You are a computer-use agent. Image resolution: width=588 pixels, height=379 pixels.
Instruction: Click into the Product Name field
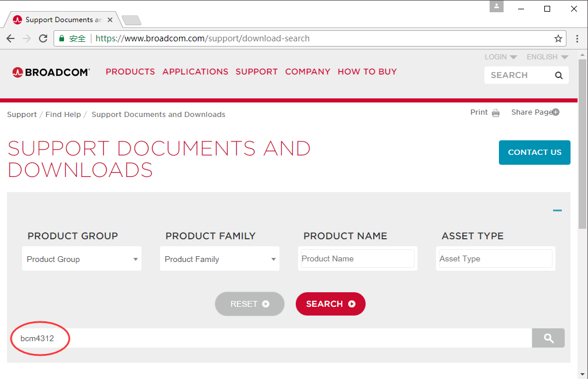[357, 258]
